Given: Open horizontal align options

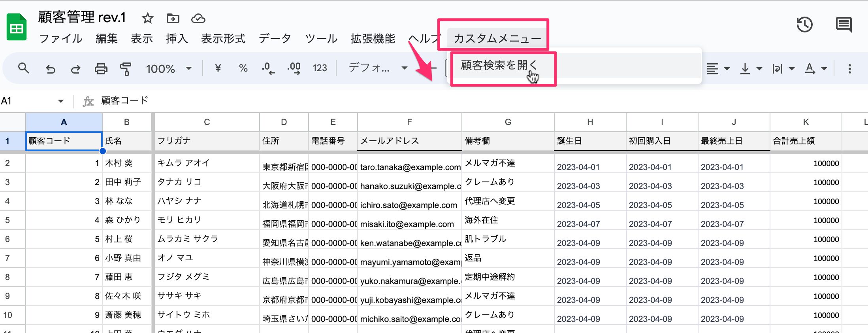Looking at the screenshot, I should [x=717, y=69].
